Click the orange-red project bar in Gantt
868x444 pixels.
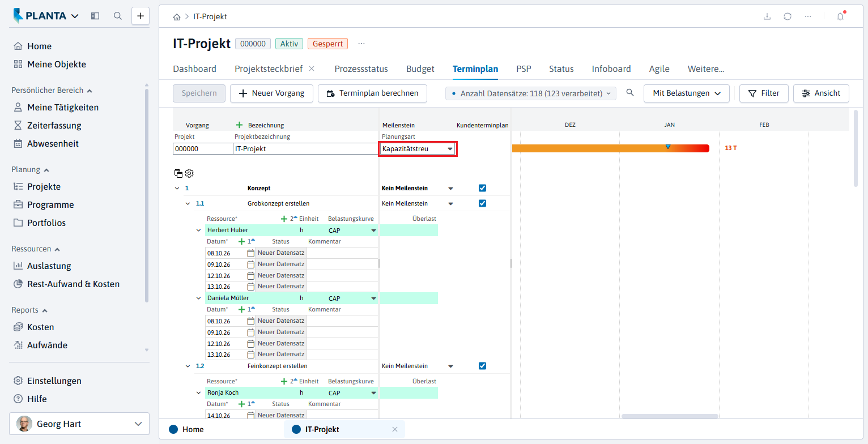[610, 148]
